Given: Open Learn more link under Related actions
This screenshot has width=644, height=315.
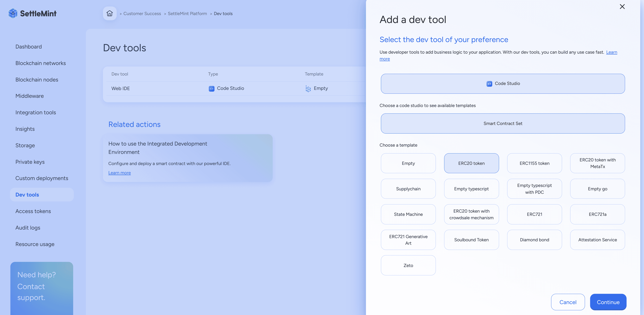Looking at the screenshot, I should (120, 173).
